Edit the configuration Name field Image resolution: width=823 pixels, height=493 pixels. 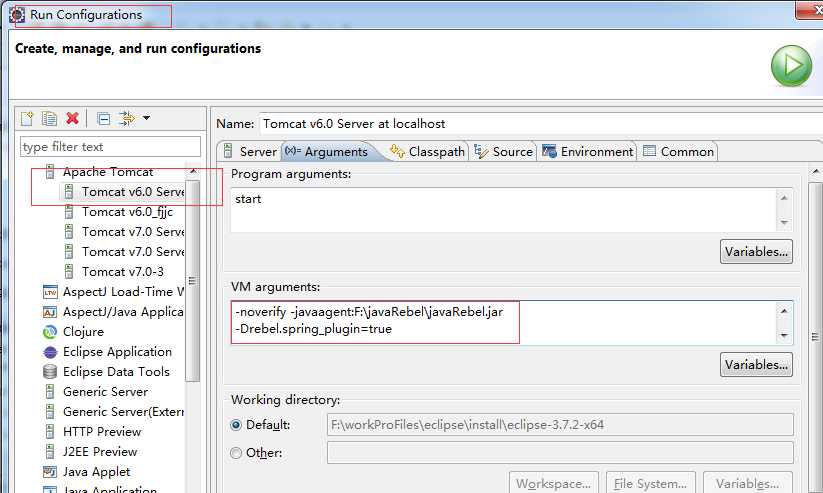[x=541, y=124]
